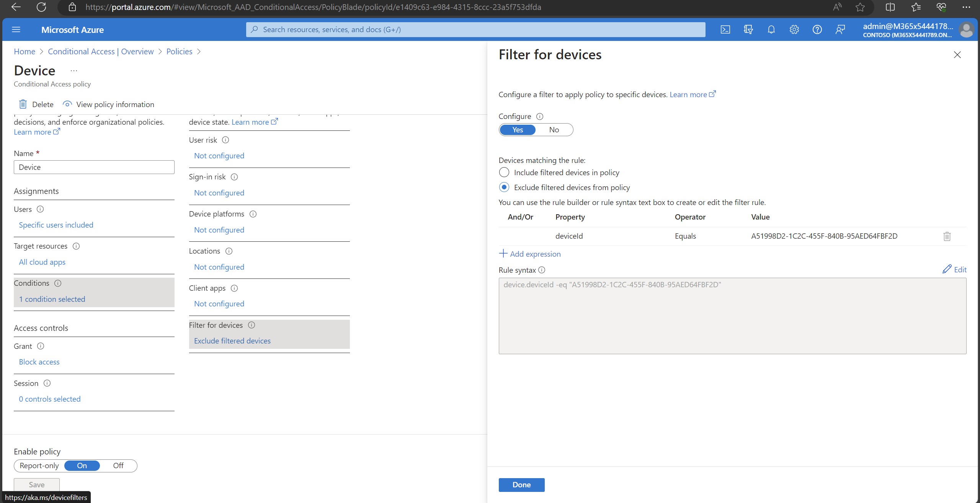Open Azure Cloud Shell icon
Image resolution: width=980 pixels, height=503 pixels.
[725, 29]
